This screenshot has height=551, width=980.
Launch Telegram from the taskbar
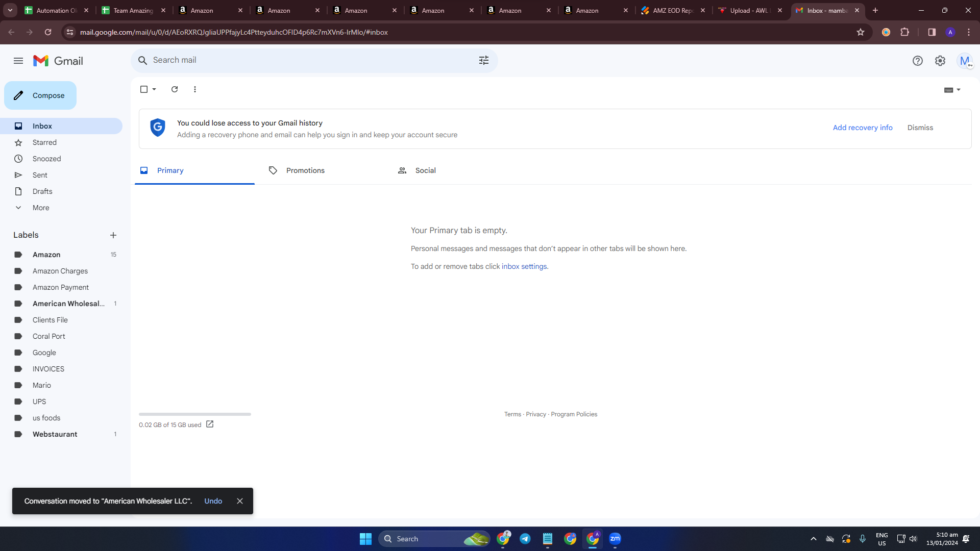[525, 539]
